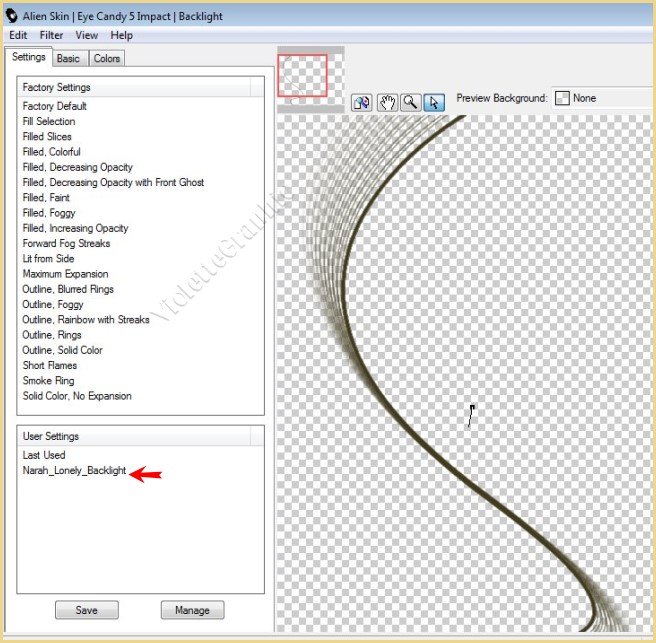656x643 pixels.
Task: Open the Edit menu
Action: coord(18,35)
